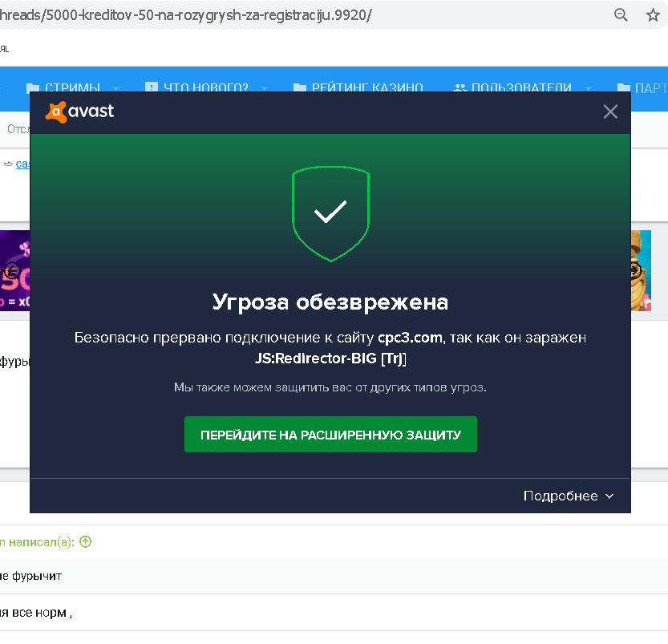Click the casino banner thumbnail on the right
This screenshot has width=668, height=644.
click(x=641, y=270)
